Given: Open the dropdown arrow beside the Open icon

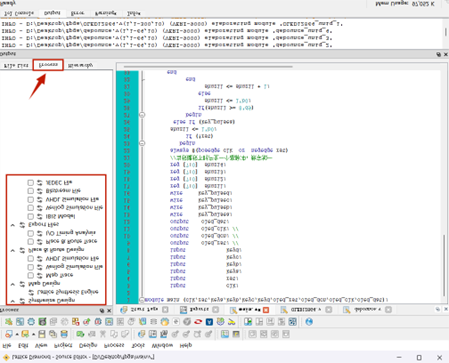Looking at the screenshot, I should coord(33,334).
